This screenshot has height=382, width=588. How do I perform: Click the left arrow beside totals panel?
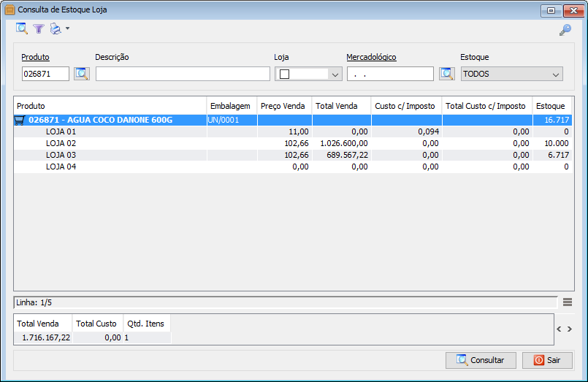(x=559, y=329)
